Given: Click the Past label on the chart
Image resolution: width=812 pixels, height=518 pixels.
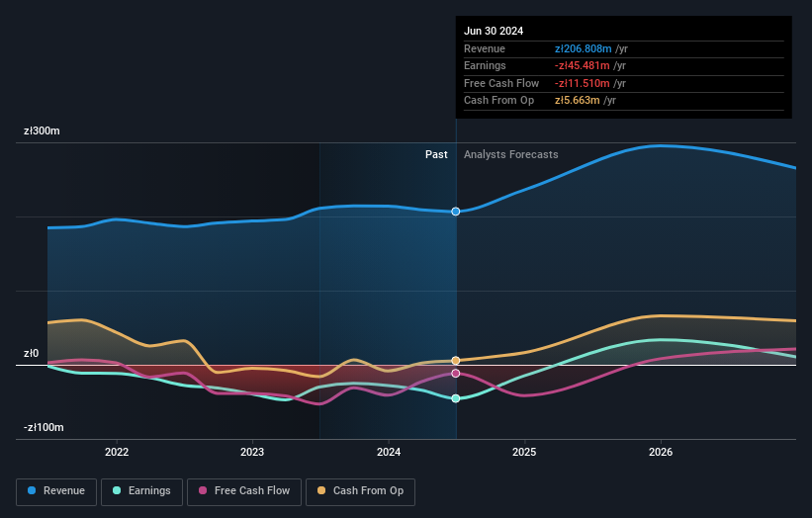Looking at the screenshot, I should [x=436, y=155].
